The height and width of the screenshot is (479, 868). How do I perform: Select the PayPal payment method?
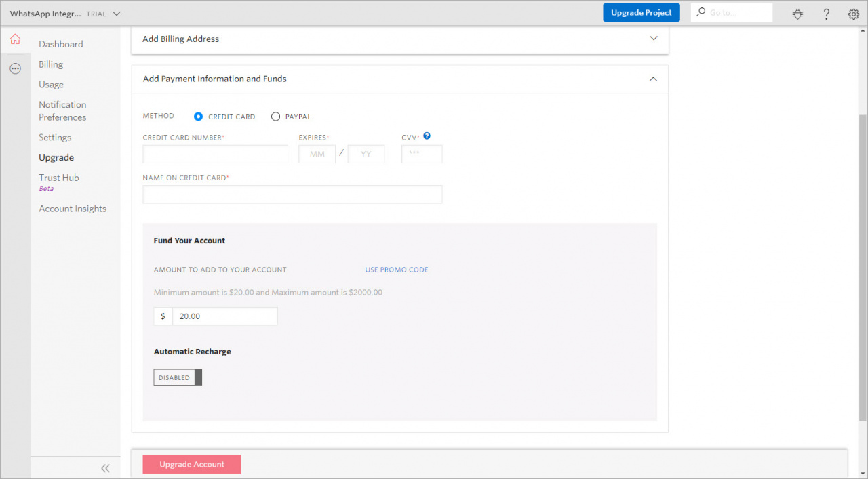[x=275, y=117]
